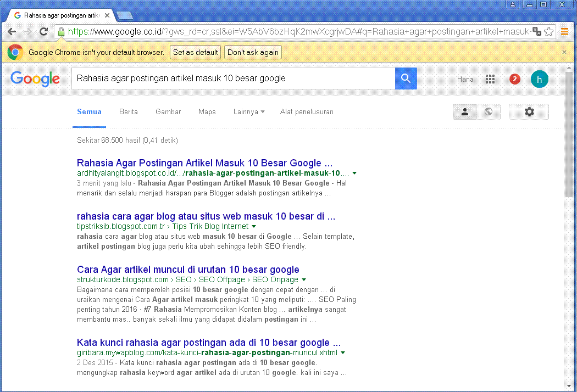This screenshot has width=577, height=392.
Task: Open a new tab
Action: 125,15
